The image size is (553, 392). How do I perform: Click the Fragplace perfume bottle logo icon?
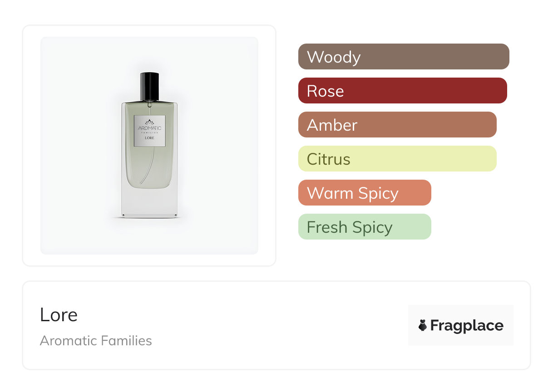pyautogui.click(x=423, y=325)
